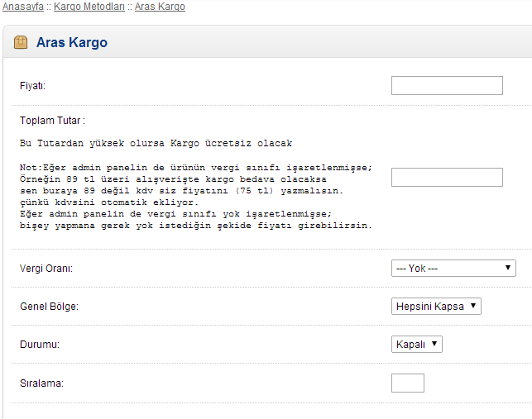Screen dimensions: 532x419
Task: Click the 'Kargo ücretsiz olacak' description line
Action: [x=156, y=144]
